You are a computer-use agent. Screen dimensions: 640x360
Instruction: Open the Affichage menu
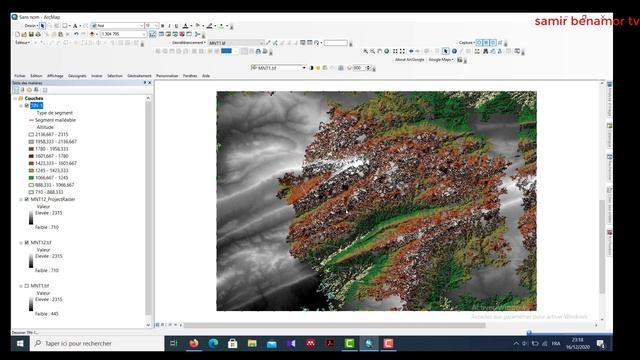[55, 76]
